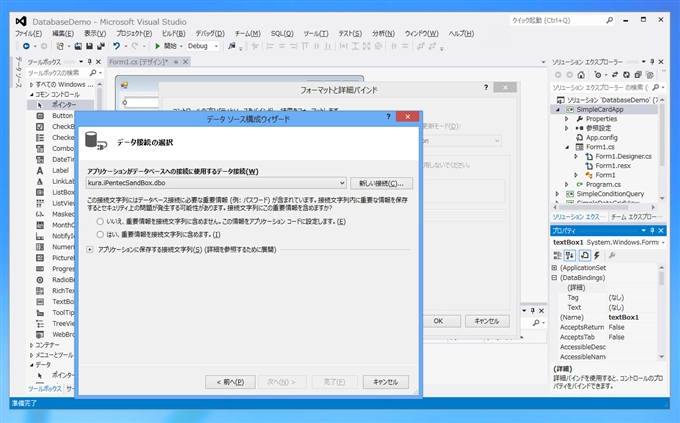Expand the SimpleConditionQuery project node
Image resolution: width=680 pixels, height=423 pixels.
pyautogui.click(x=558, y=194)
